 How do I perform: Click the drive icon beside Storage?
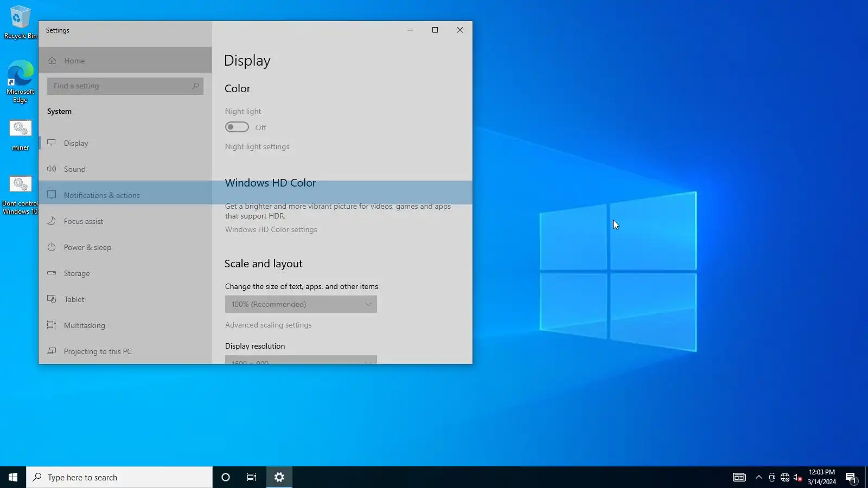(52, 273)
